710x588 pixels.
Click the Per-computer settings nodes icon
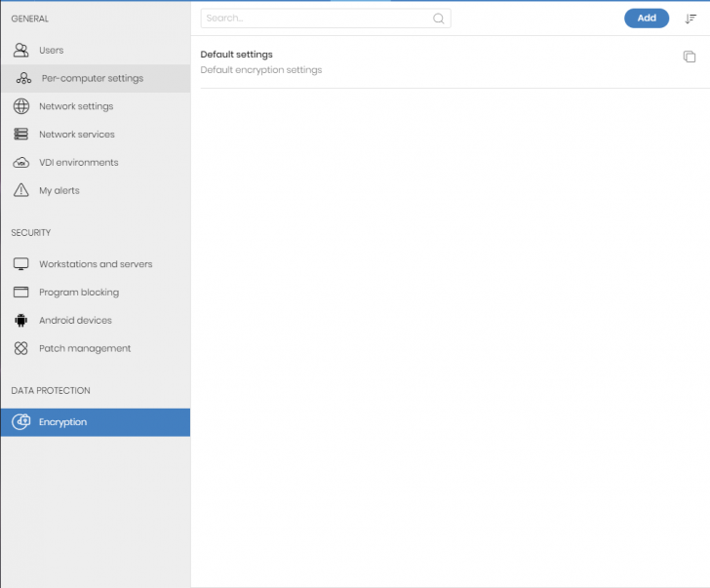[x=23, y=78]
